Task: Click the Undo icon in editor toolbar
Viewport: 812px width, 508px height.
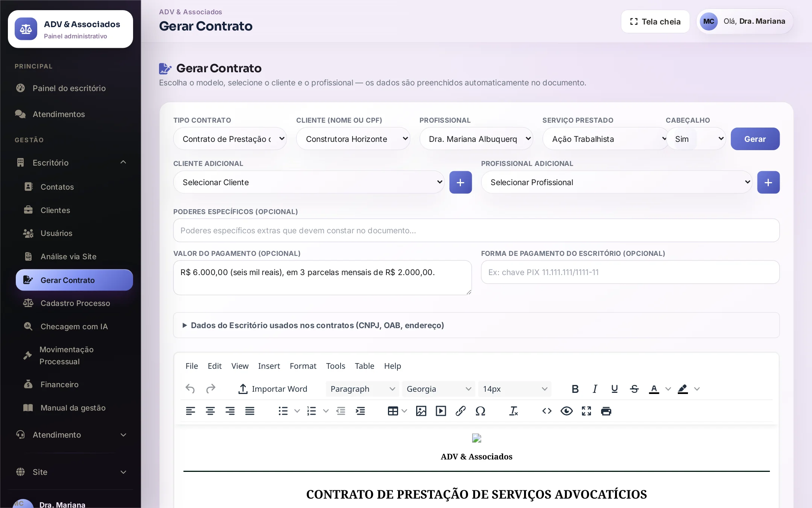Action: pos(190,389)
